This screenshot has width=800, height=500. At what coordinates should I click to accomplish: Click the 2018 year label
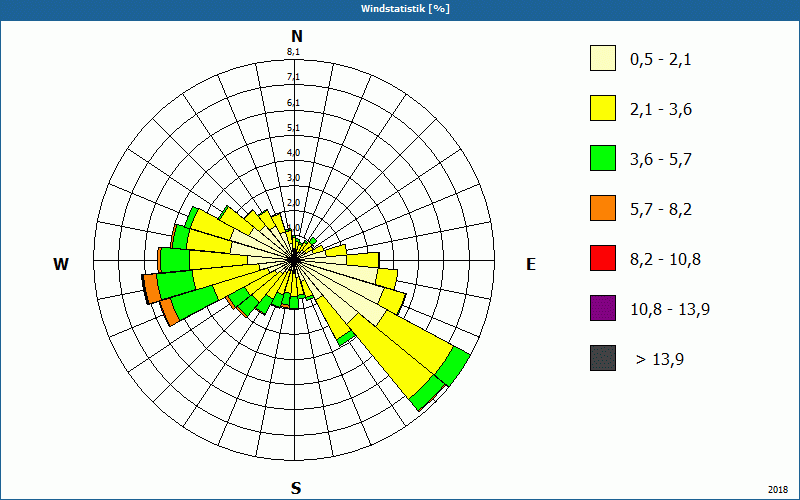(778, 490)
